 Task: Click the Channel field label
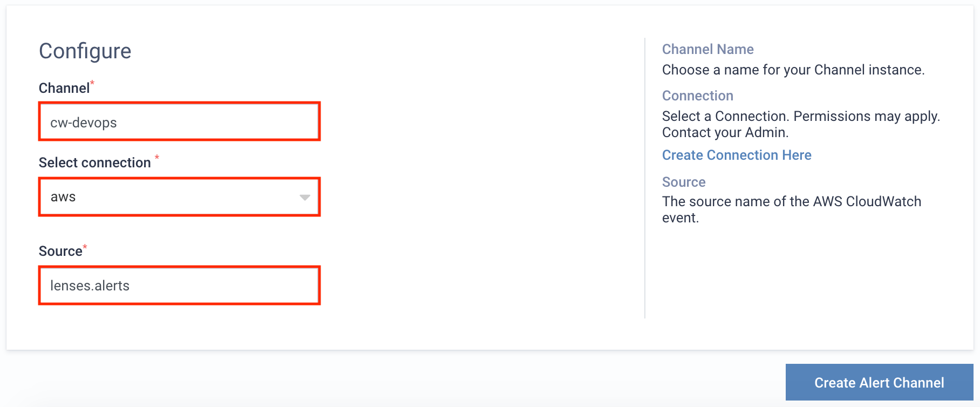(64, 88)
